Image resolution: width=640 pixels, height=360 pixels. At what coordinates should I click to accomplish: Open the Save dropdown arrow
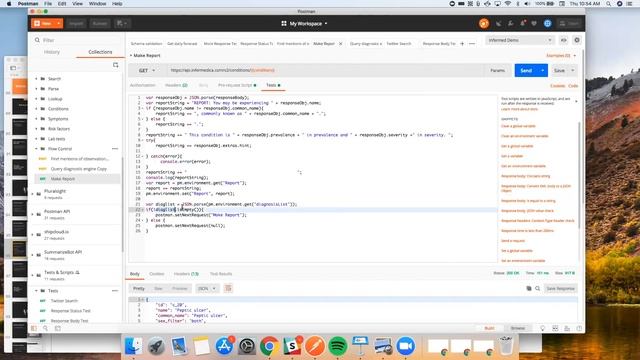click(572, 71)
